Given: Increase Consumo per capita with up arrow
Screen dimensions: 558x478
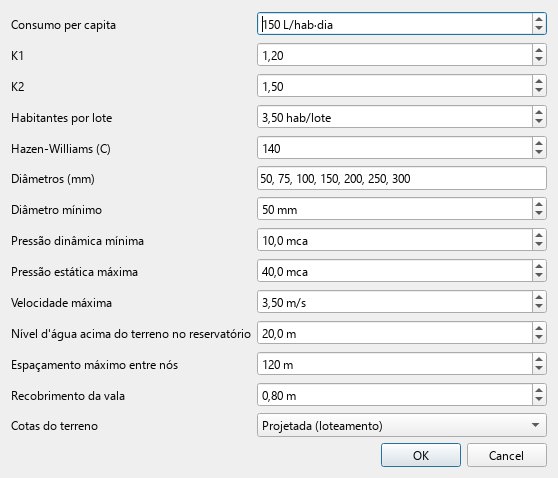Looking at the screenshot, I should point(539,20).
